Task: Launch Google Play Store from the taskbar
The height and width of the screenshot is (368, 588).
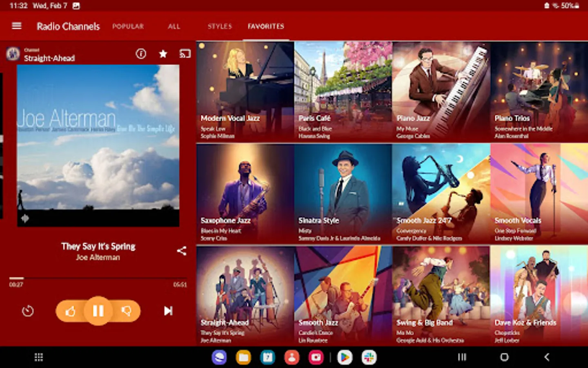Action: pyautogui.click(x=345, y=357)
